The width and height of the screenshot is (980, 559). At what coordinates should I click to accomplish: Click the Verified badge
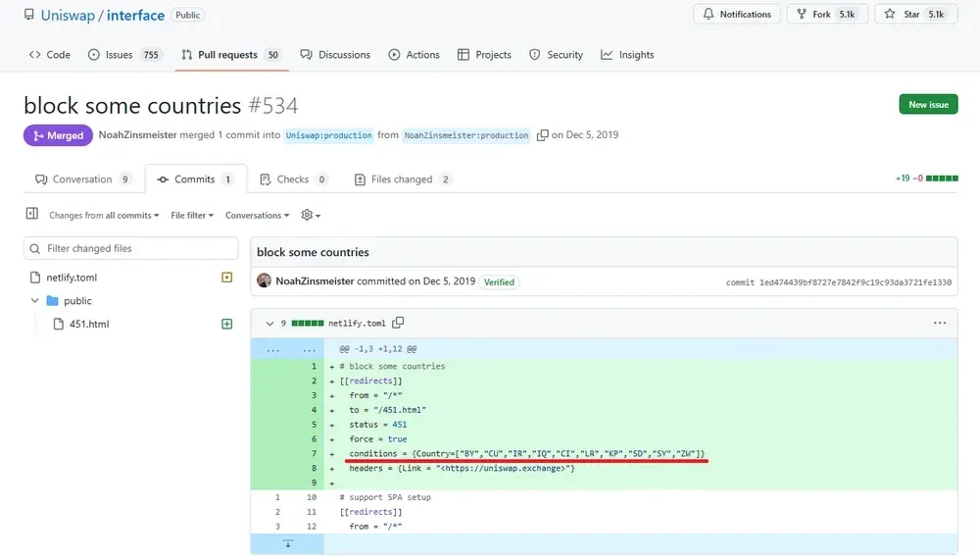(499, 282)
